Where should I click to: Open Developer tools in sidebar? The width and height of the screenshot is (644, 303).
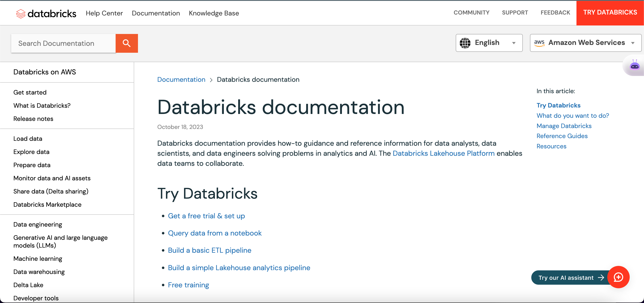36,298
